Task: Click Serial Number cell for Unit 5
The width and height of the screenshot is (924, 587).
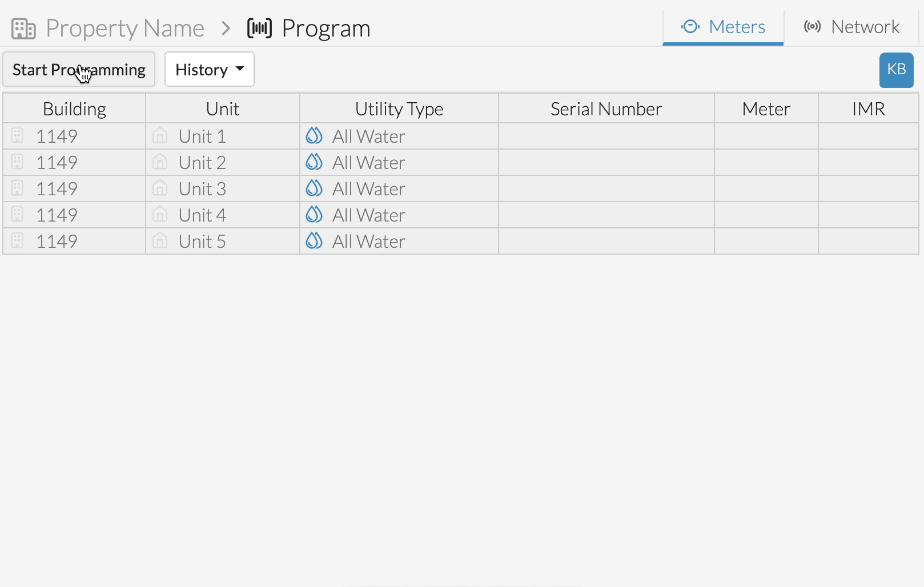Action: (606, 241)
